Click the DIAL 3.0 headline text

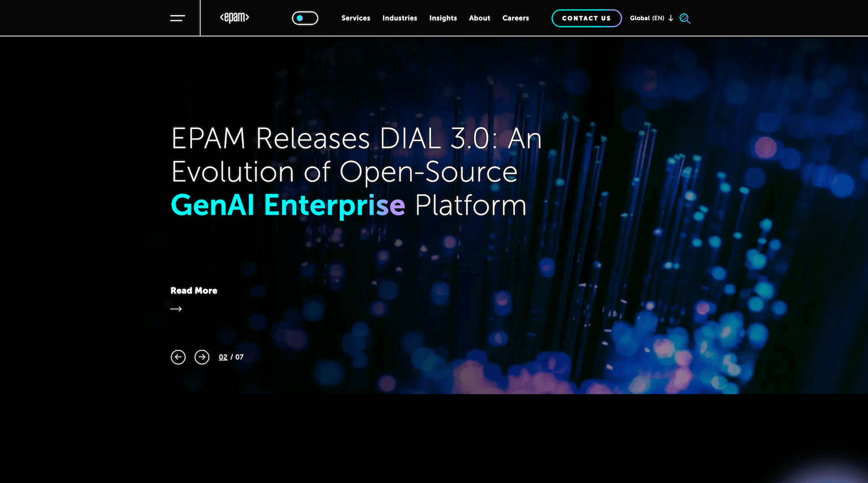click(356, 172)
